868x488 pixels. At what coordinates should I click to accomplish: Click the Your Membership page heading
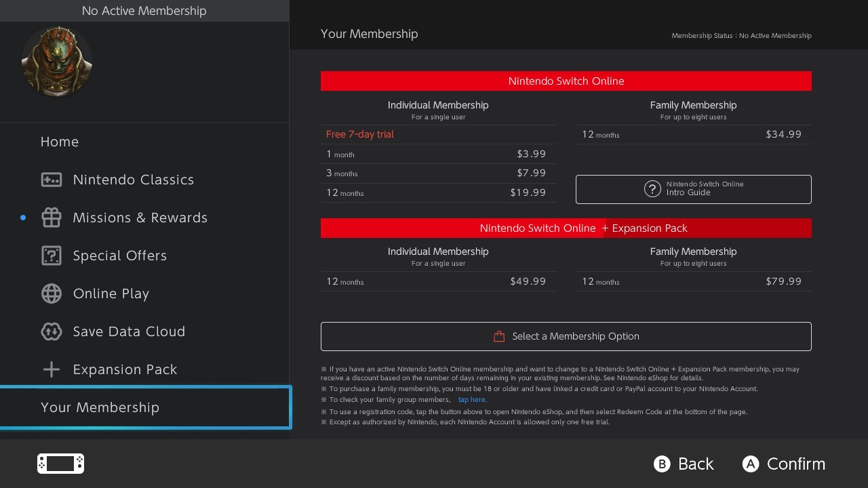[x=370, y=34]
